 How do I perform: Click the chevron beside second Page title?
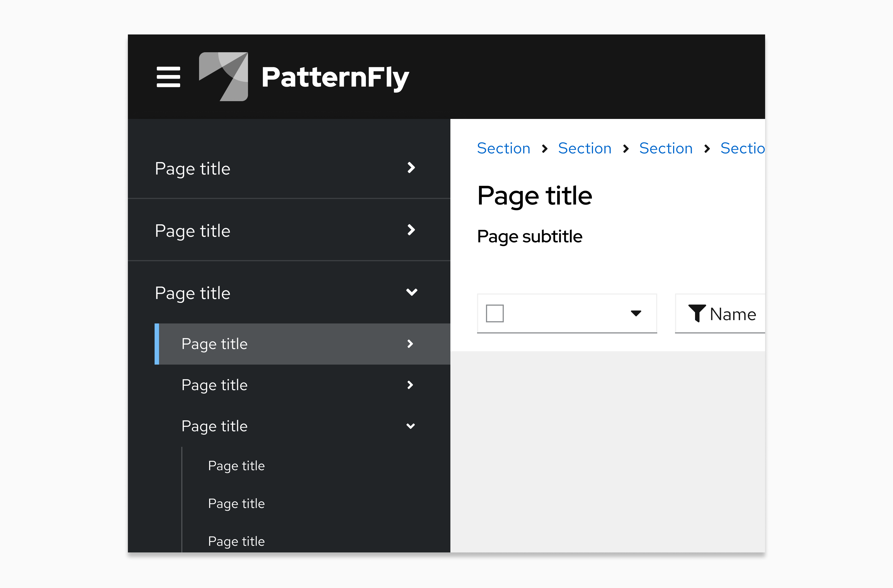tap(411, 231)
